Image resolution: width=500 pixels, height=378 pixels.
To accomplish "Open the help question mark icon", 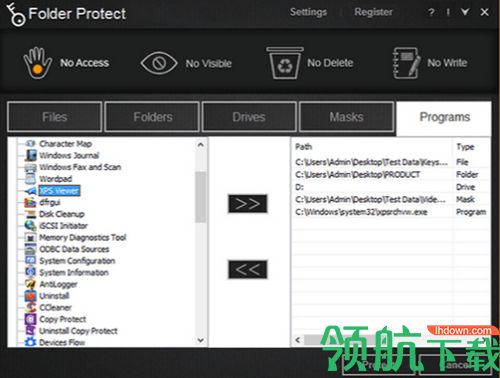I will point(431,13).
